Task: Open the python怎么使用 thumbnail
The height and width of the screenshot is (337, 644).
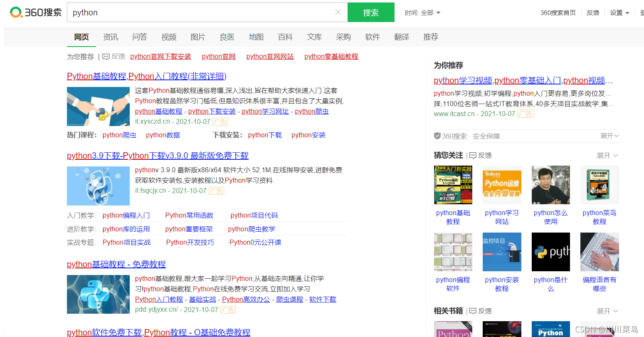Action: 551,185
